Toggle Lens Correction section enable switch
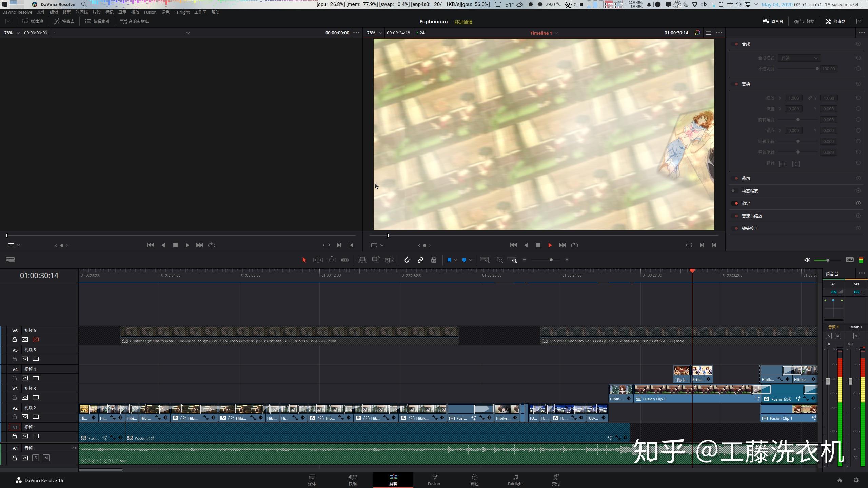This screenshot has width=868, height=488. pos(735,228)
